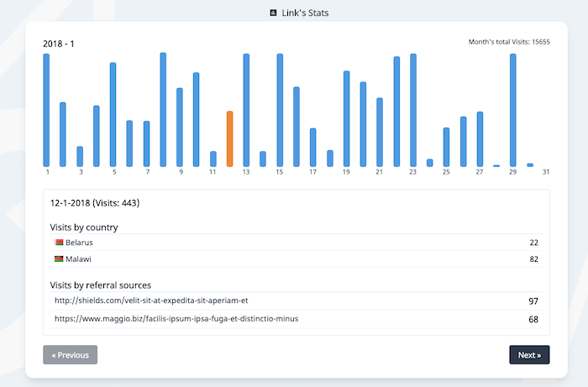The image size is (588, 387).
Task: Select the tall bar for day 29
Action: (513, 110)
